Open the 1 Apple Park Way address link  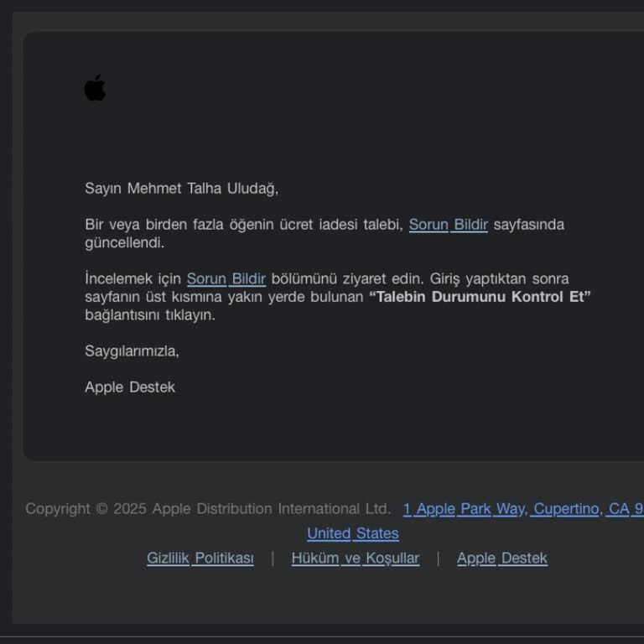(x=523, y=509)
